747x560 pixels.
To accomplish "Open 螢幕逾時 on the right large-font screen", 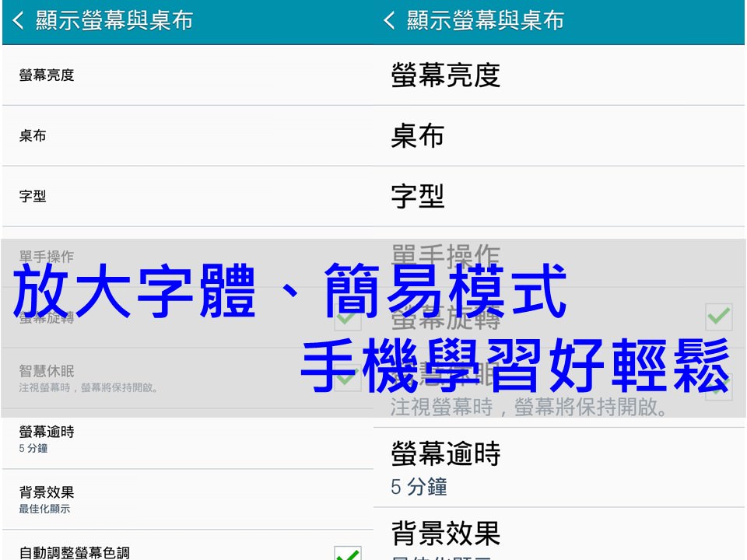I will (x=559, y=467).
